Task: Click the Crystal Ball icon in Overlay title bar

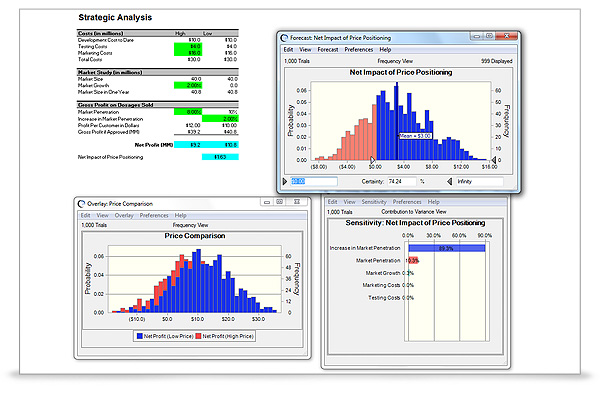Action: [x=81, y=203]
